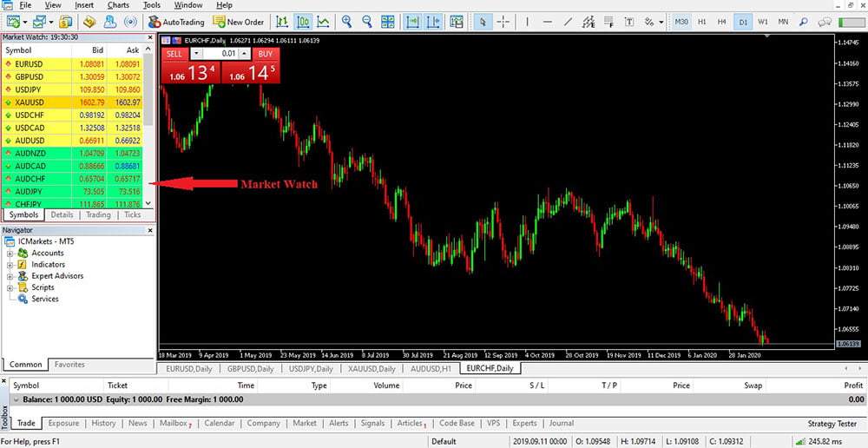The width and height of the screenshot is (868, 448).
Task: Toggle the D1 timeframe
Action: pyautogui.click(x=742, y=23)
